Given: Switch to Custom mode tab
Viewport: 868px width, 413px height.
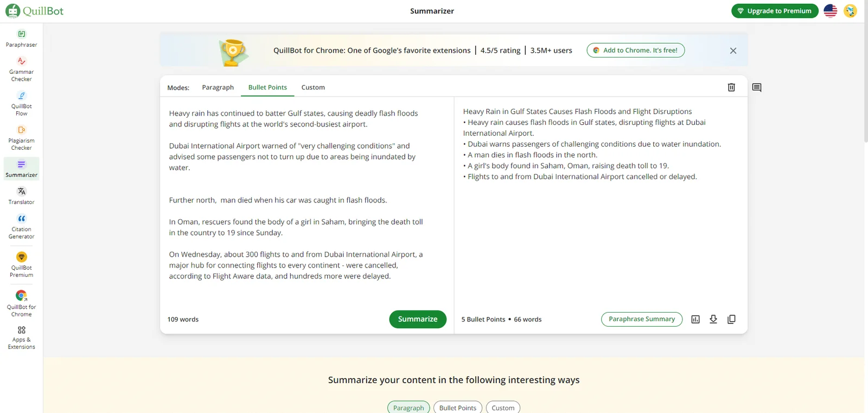Looking at the screenshot, I should 313,87.
